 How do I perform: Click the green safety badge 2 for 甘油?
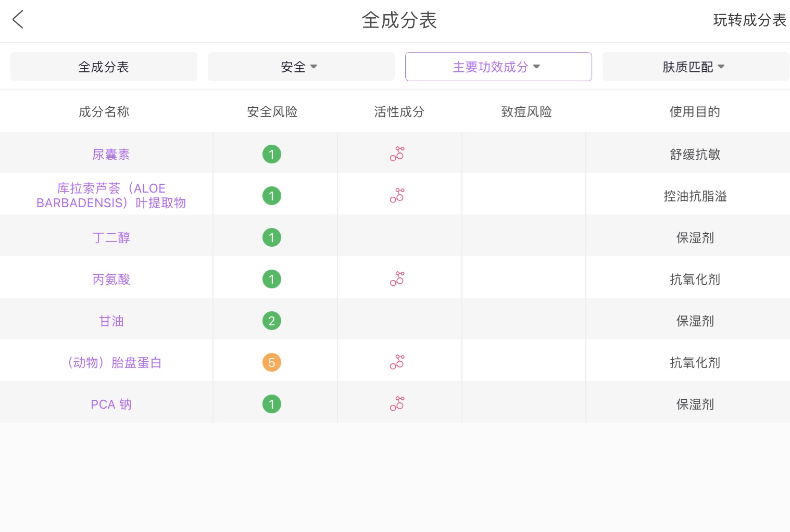click(x=271, y=321)
